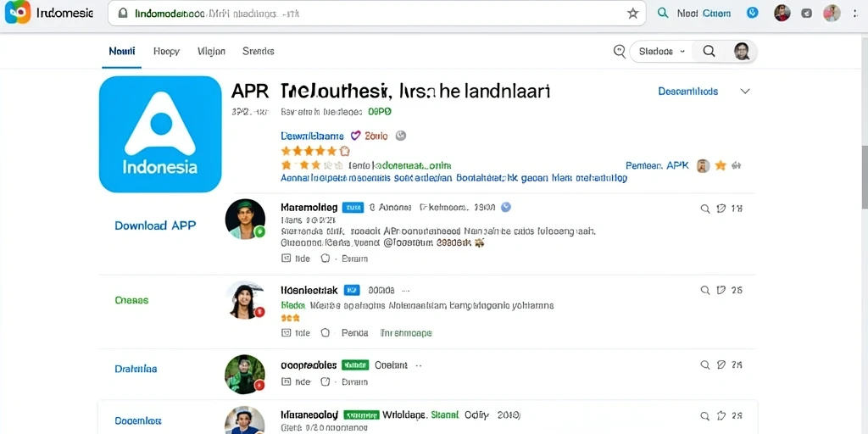Screen dimensions: 868x434
Task: Click the browser address bar field
Action: [x=376, y=14]
